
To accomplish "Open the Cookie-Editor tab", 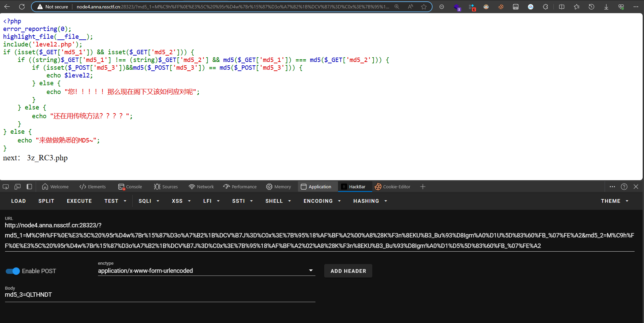I will click(x=393, y=187).
